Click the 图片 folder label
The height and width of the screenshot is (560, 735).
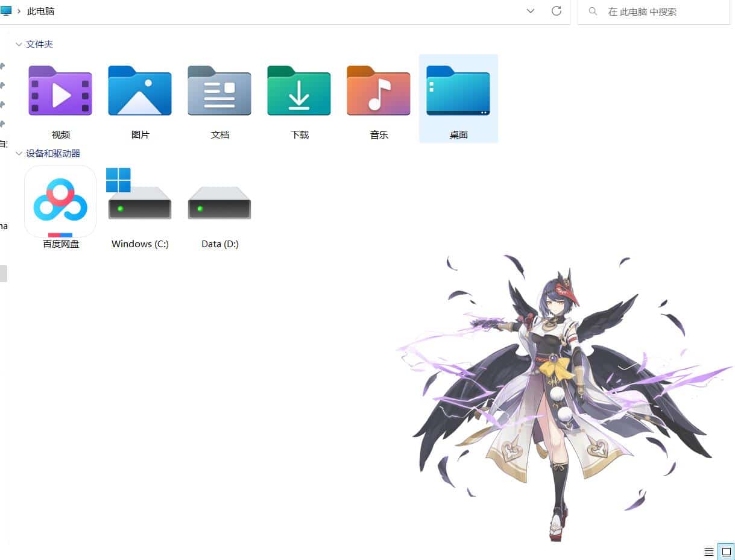[140, 134]
